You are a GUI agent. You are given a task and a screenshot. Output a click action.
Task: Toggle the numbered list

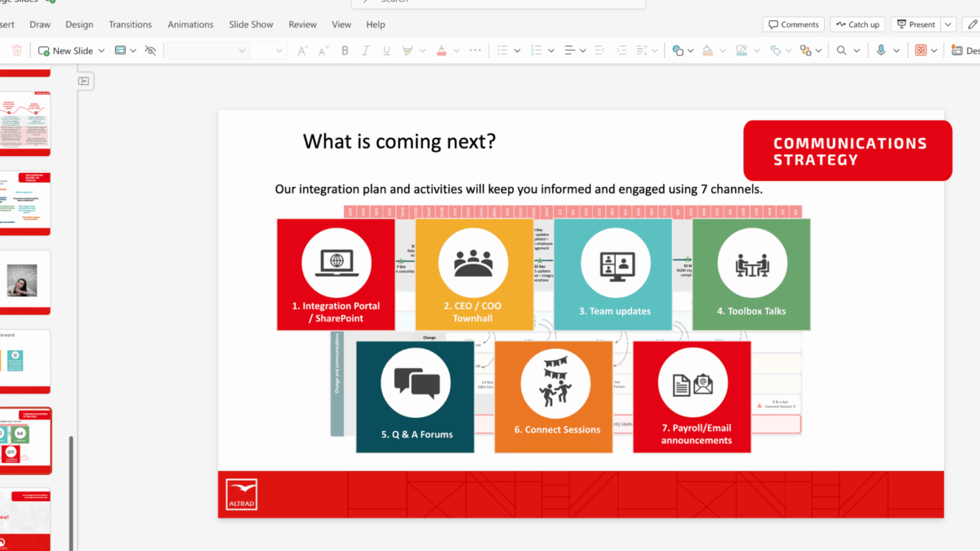point(537,51)
